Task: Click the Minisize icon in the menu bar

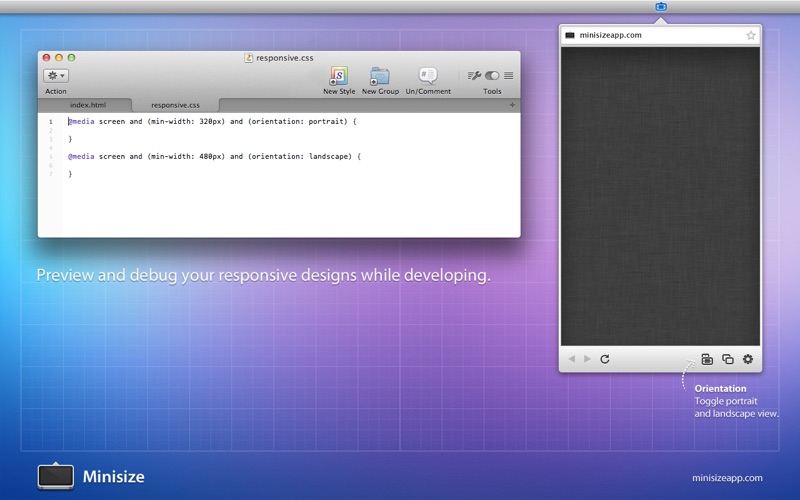Action: tap(661, 7)
